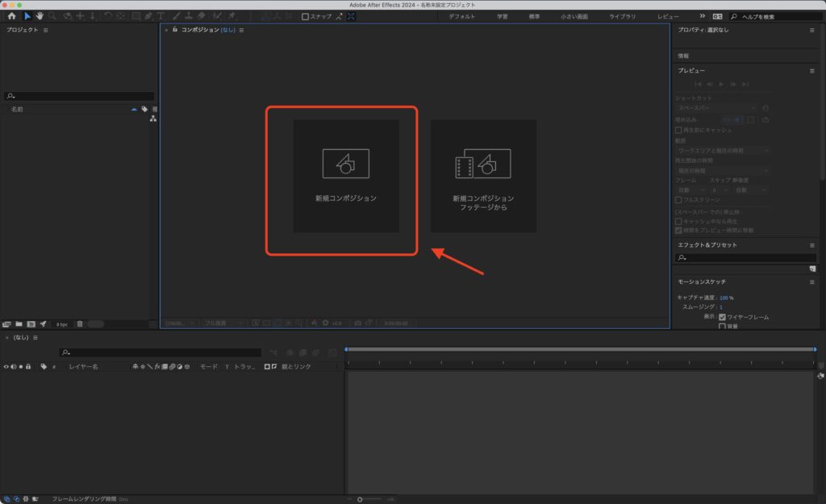Switch to the 小さい画面 workspace
826x504 pixels.
point(574,17)
